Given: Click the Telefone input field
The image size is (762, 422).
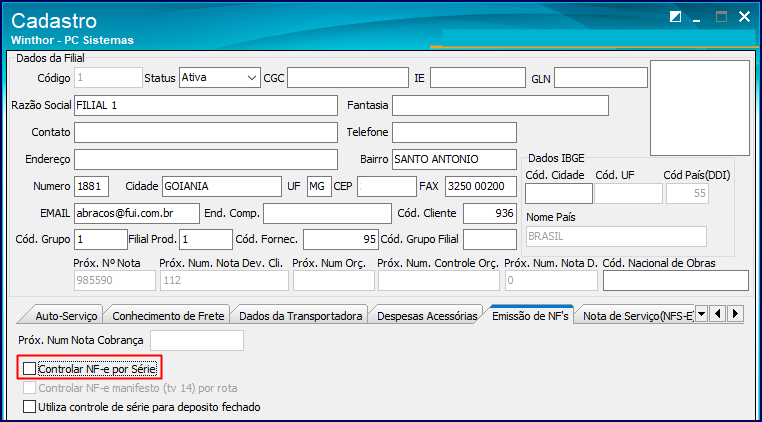Looking at the screenshot, I should (x=454, y=132).
